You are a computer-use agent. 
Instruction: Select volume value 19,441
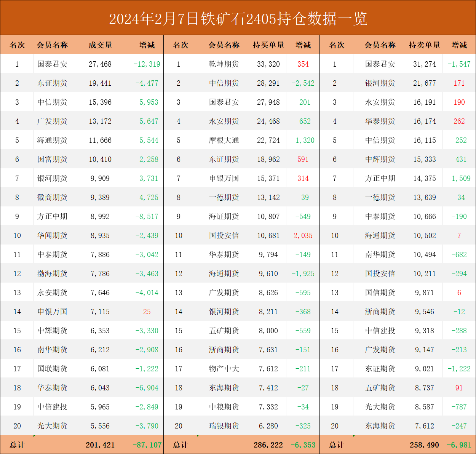point(100,83)
